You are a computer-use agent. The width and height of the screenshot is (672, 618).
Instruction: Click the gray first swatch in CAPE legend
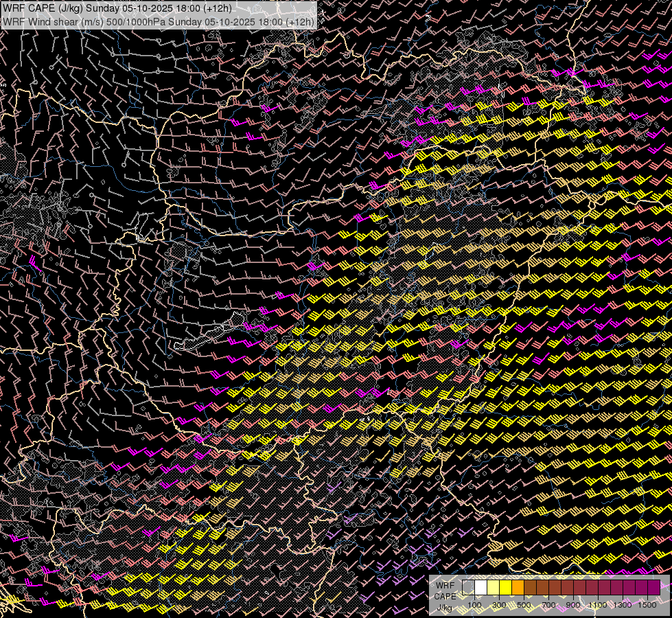coord(468,587)
